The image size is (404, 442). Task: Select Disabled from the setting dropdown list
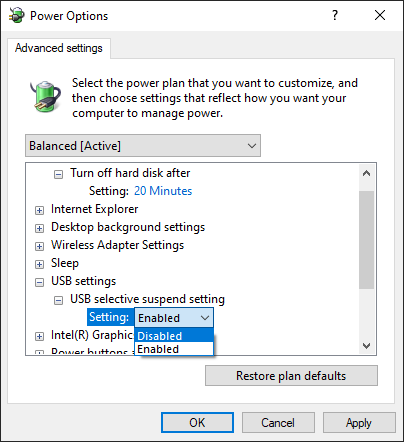[x=174, y=336]
